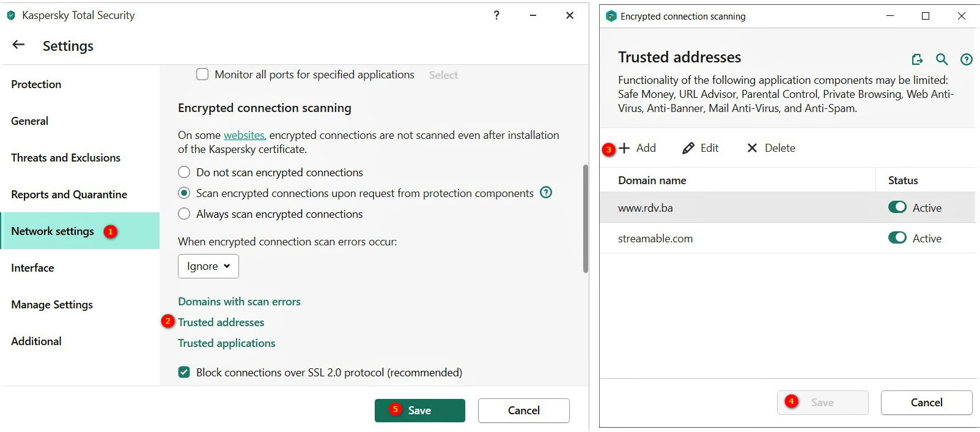Add a new trusted address
Image resolution: width=980 pixels, height=432 pixels.
pyautogui.click(x=637, y=148)
